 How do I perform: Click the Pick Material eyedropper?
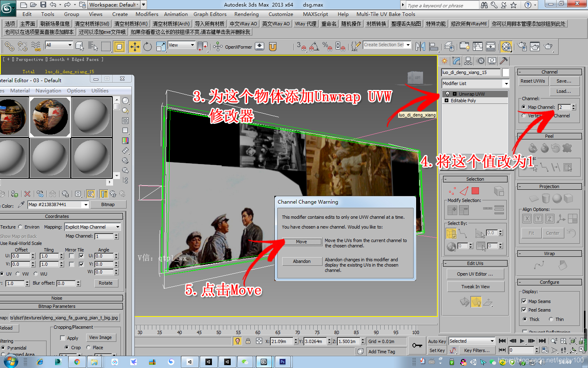click(x=21, y=204)
